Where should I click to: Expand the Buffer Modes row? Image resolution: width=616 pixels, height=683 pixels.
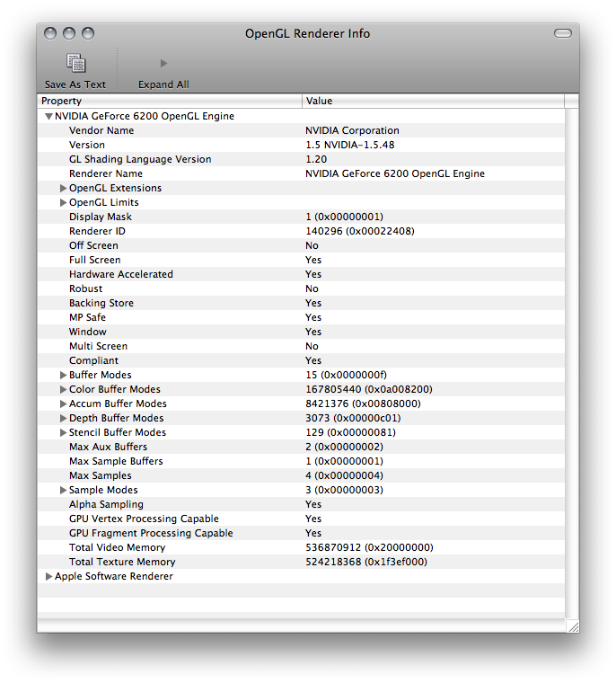[63, 375]
